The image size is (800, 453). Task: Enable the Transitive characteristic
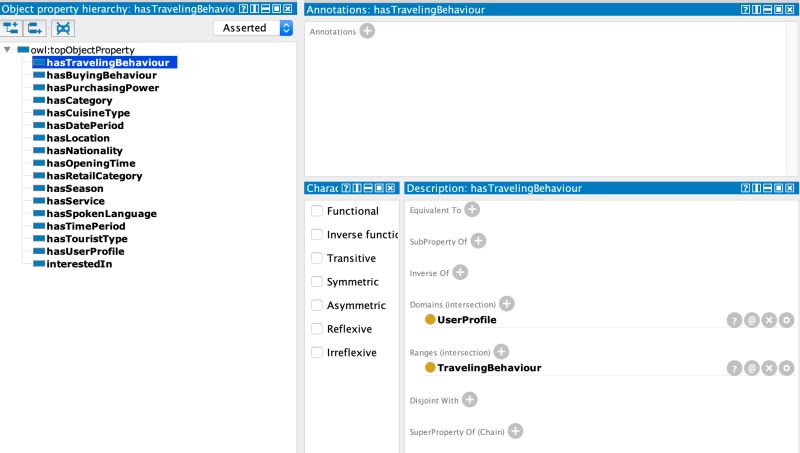317,258
